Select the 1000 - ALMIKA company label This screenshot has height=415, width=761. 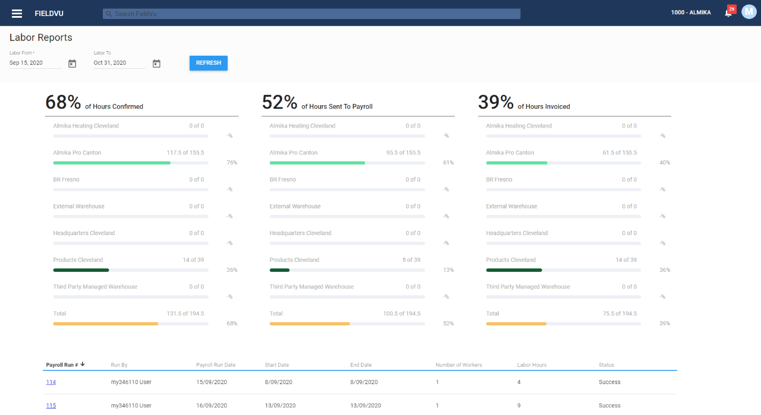tap(691, 13)
